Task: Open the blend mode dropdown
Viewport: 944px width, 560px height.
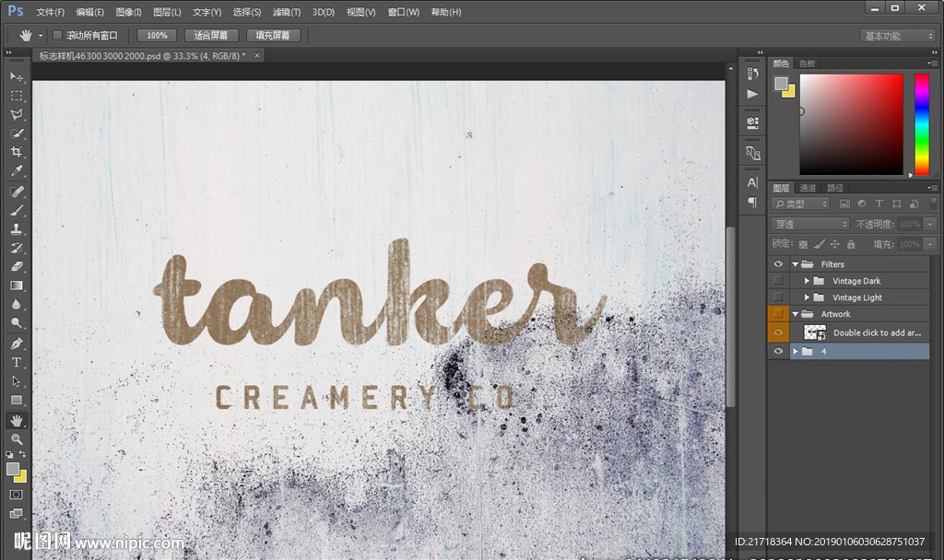Action: (x=809, y=224)
